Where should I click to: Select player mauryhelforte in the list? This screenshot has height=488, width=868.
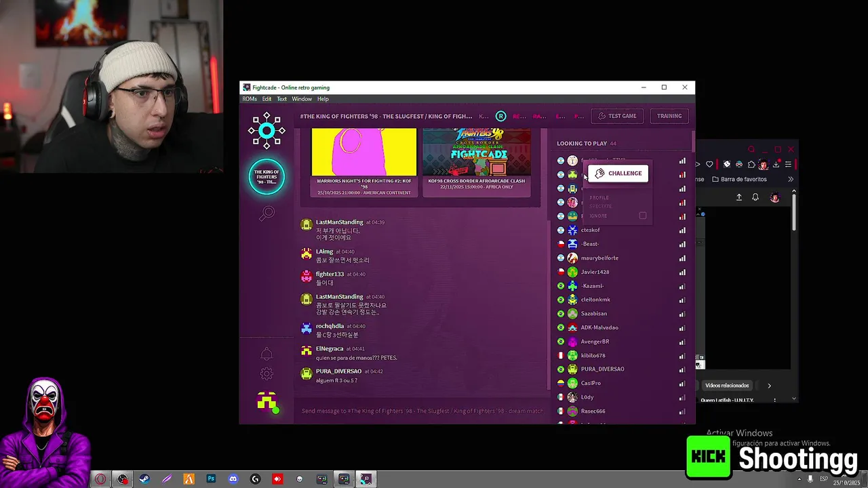click(x=599, y=258)
